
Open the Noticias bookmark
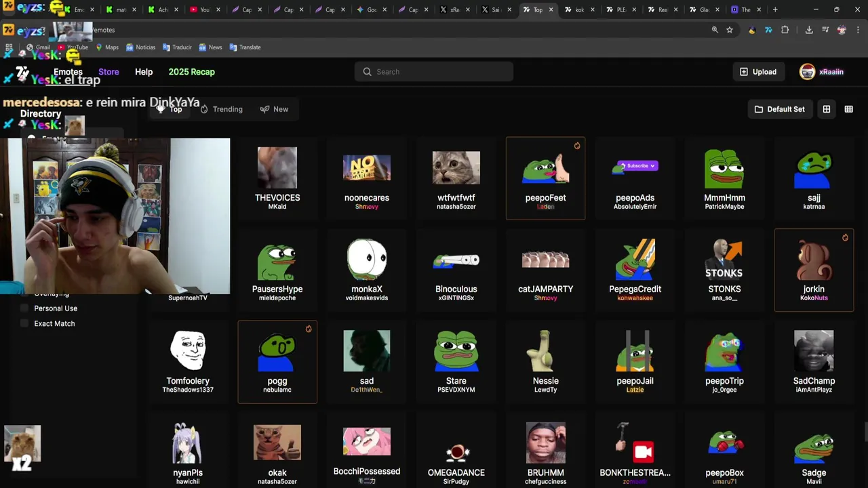click(140, 47)
